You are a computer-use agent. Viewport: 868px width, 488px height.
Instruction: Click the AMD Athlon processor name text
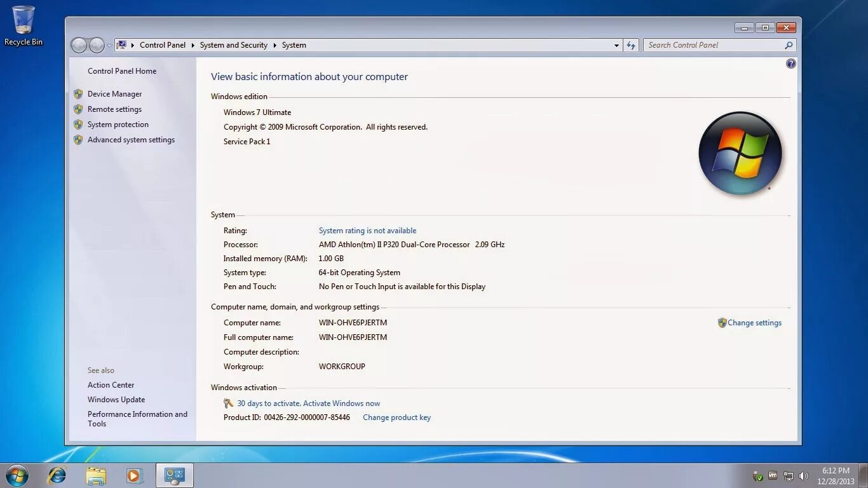pos(394,245)
